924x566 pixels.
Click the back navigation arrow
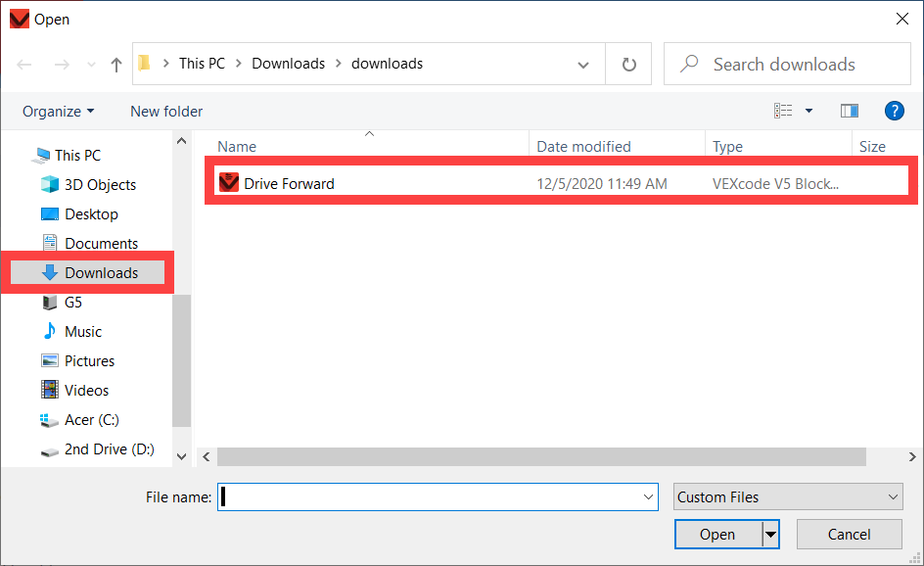(23, 63)
